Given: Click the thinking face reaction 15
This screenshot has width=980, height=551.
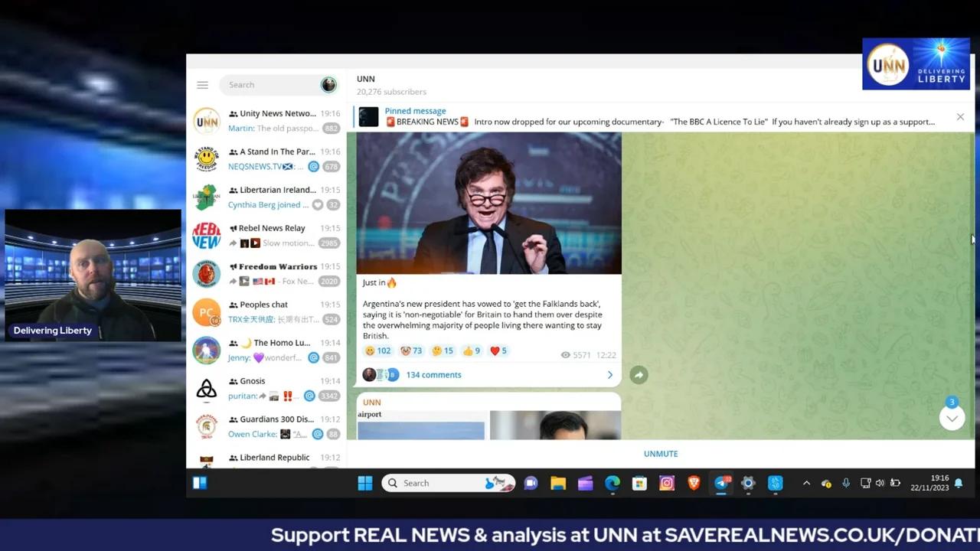Looking at the screenshot, I should [442, 350].
